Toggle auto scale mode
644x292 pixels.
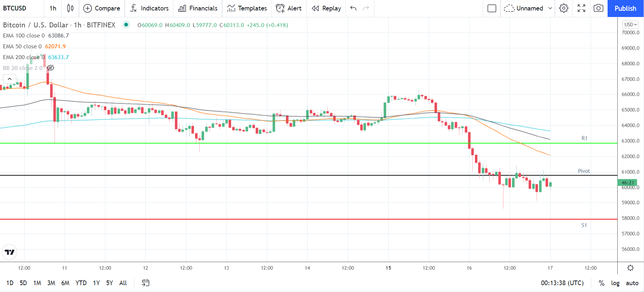point(632,283)
